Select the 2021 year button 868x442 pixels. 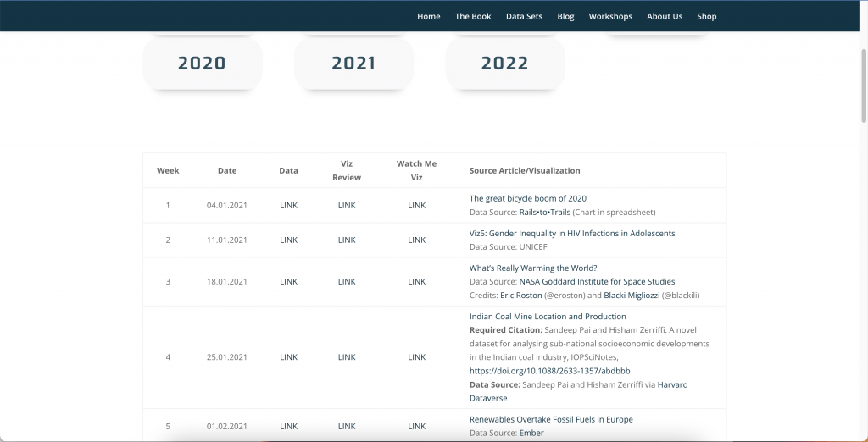[x=353, y=64]
